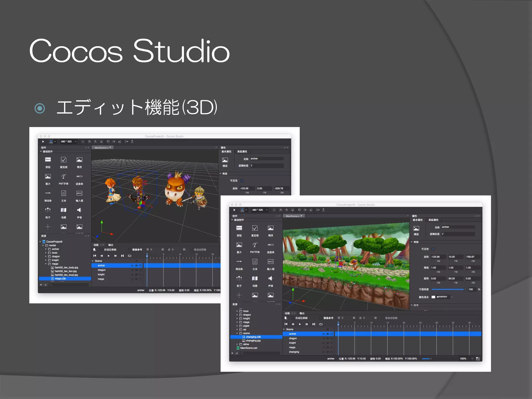Pick the 输入框 input field widget in forest-scene window

click(x=270, y=262)
